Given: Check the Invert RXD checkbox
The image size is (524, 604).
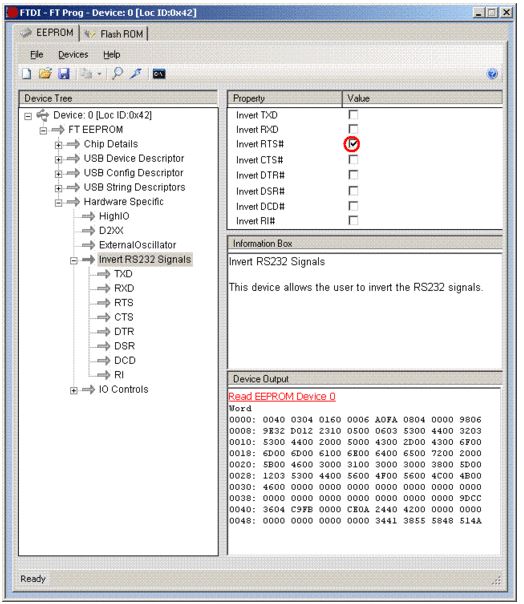Looking at the screenshot, I should [x=353, y=129].
